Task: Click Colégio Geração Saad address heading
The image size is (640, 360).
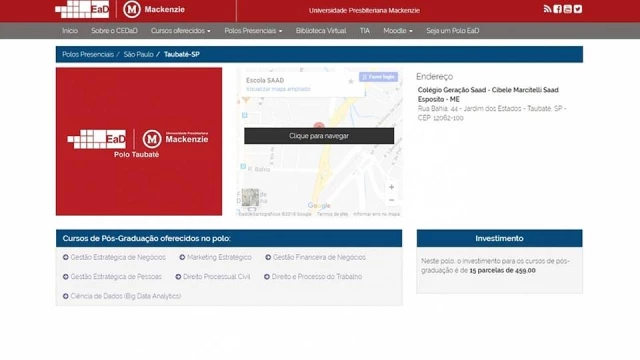Action: [x=488, y=94]
